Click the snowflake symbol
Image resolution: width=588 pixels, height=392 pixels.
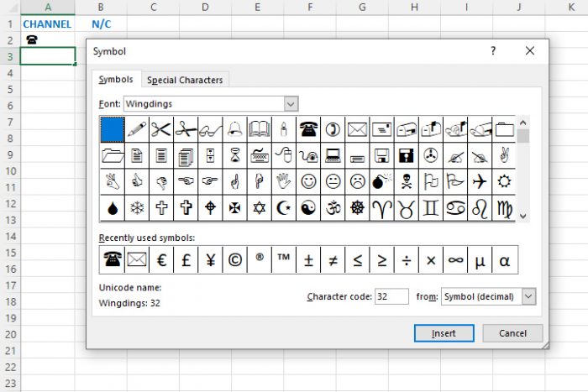(137, 207)
